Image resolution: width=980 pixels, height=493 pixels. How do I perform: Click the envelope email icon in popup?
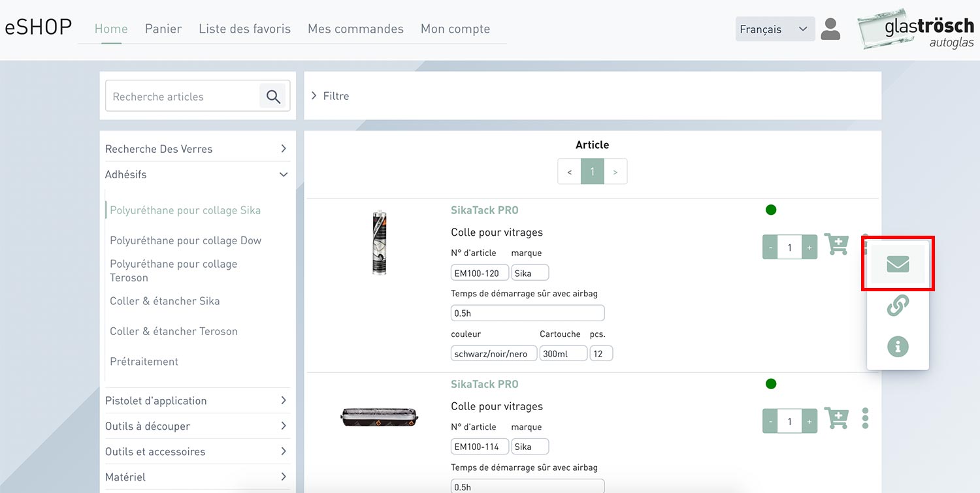898,264
